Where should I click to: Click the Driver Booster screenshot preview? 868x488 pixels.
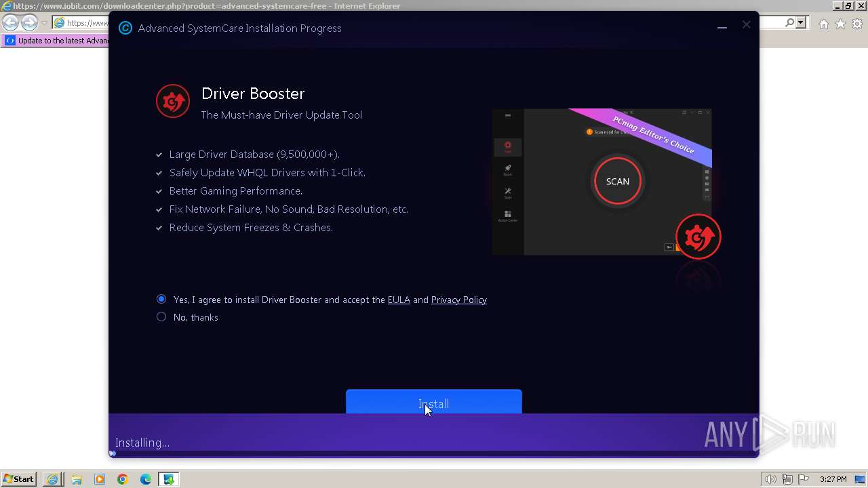pyautogui.click(x=601, y=182)
